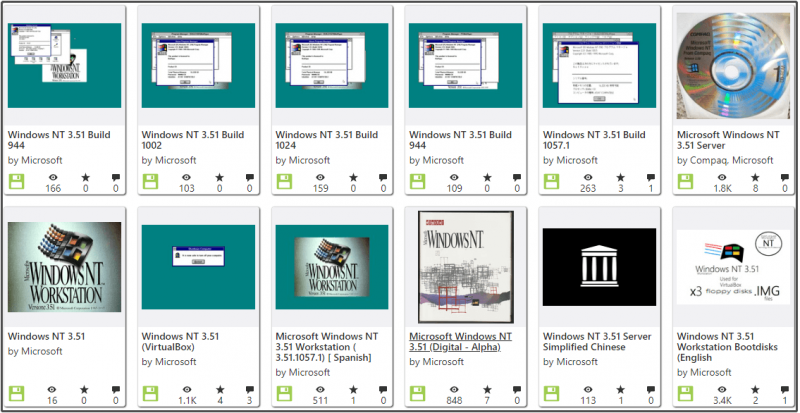
Task: Click '511' view count on Spanish Workstation card
Action: click(320, 401)
